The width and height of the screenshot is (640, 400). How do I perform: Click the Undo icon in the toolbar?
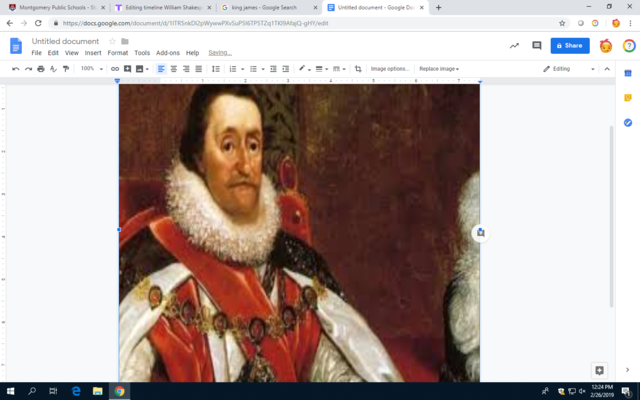tap(16, 69)
